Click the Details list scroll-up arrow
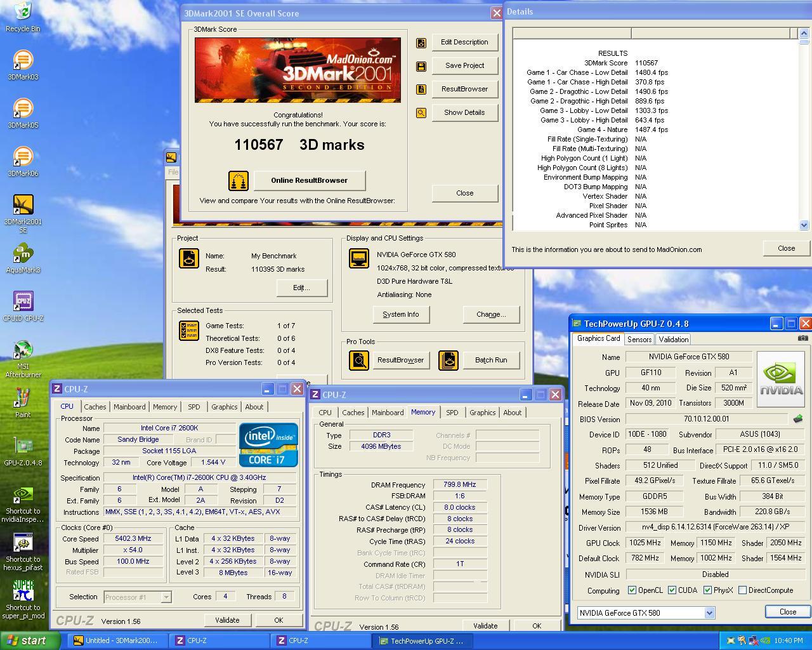 (x=804, y=32)
